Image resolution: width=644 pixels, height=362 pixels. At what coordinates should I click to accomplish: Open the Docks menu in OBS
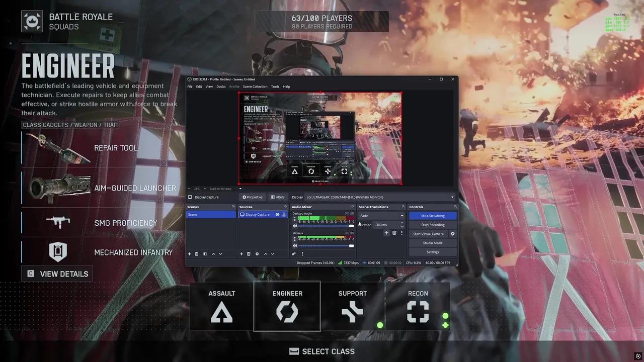[x=221, y=86]
